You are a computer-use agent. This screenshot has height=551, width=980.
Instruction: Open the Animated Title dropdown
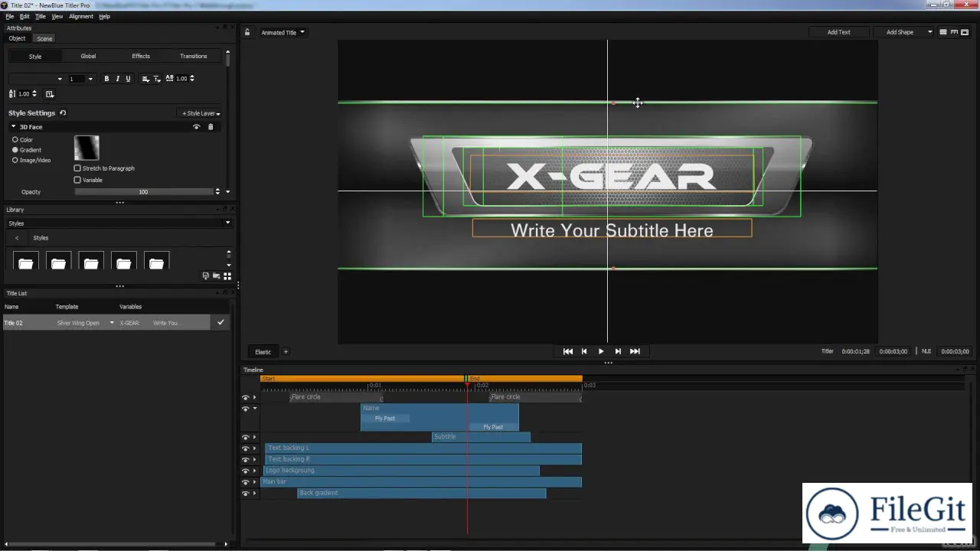click(x=283, y=32)
